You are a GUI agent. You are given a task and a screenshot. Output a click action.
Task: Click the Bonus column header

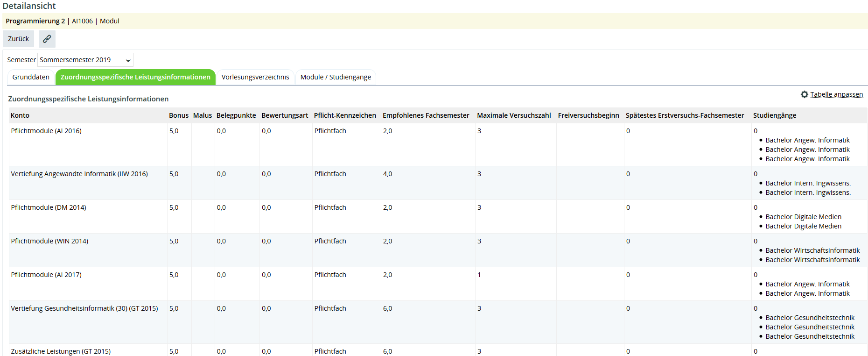[179, 115]
